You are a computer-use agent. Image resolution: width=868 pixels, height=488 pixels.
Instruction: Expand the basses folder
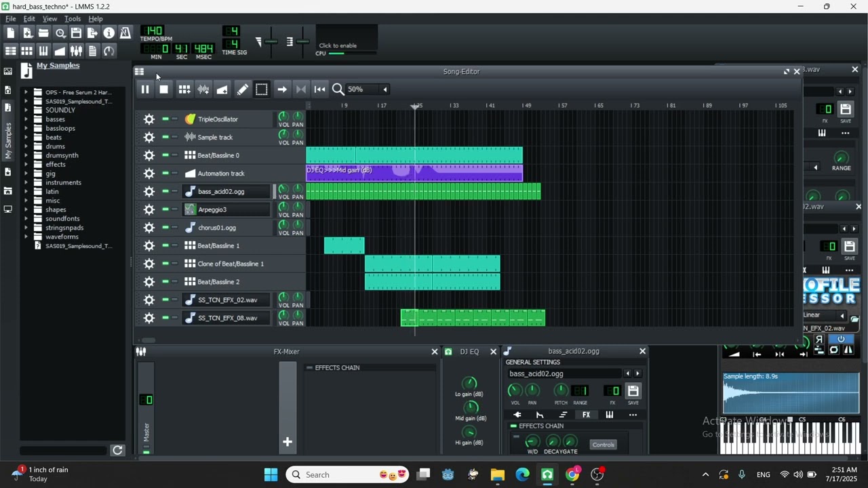point(26,119)
